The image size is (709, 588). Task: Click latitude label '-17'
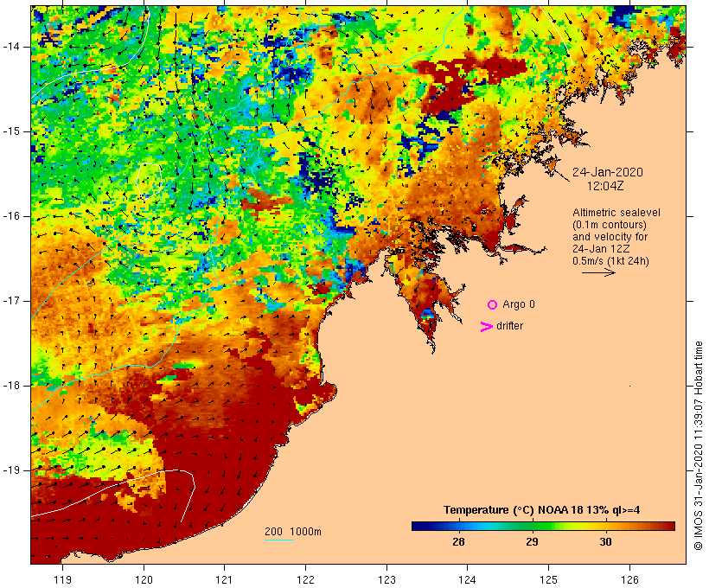tap(11, 301)
